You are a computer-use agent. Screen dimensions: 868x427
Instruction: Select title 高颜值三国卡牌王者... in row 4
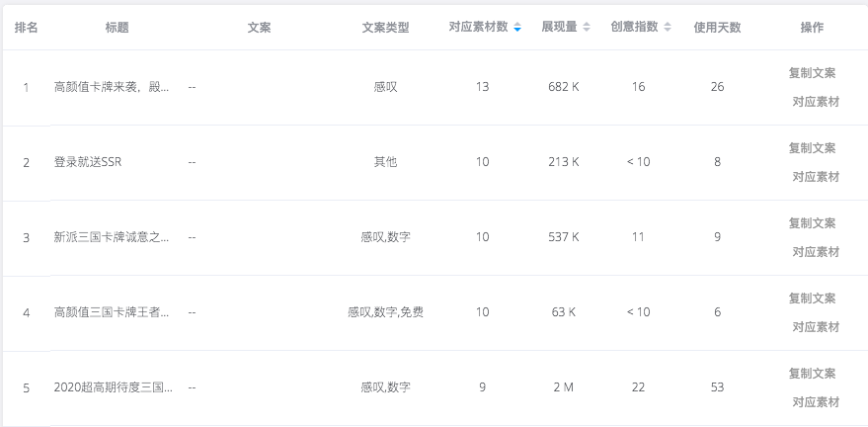[112, 312]
